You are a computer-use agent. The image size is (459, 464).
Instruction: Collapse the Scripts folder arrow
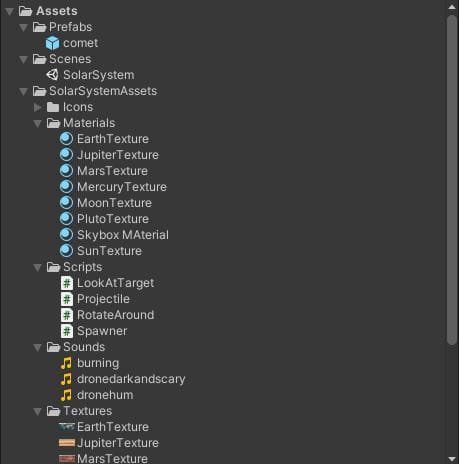38,268
